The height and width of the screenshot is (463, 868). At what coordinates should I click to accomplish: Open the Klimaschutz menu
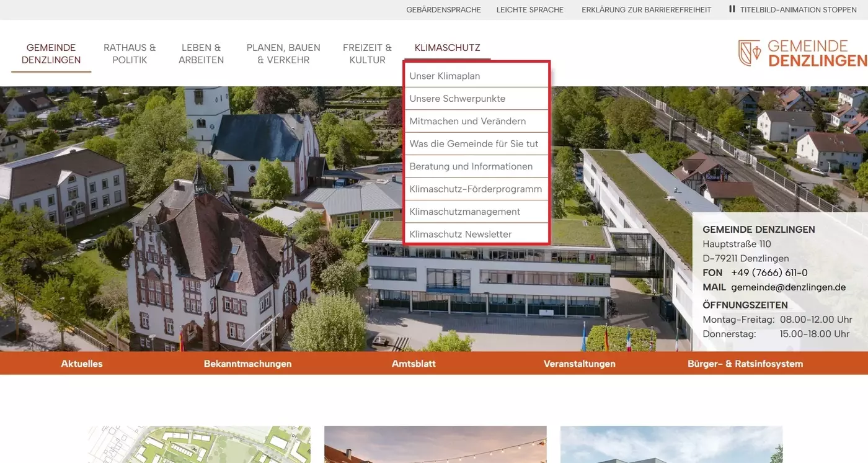coord(447,47)
